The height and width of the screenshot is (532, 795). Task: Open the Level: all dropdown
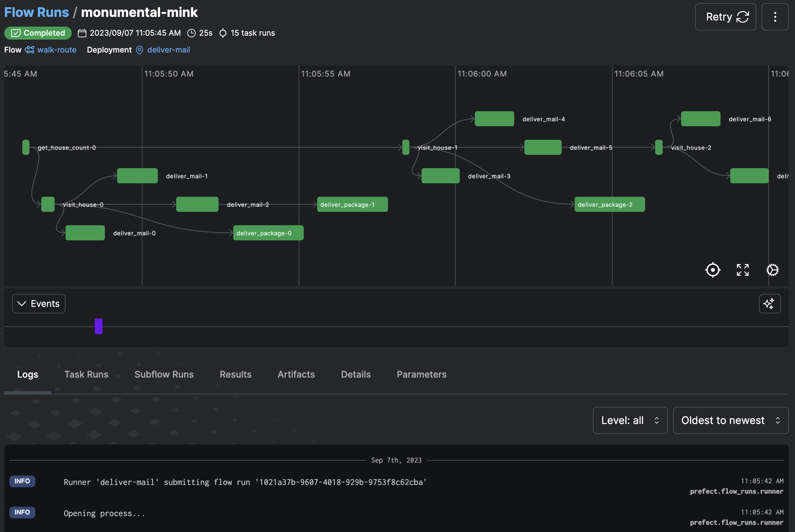click(x=630, y=420)
